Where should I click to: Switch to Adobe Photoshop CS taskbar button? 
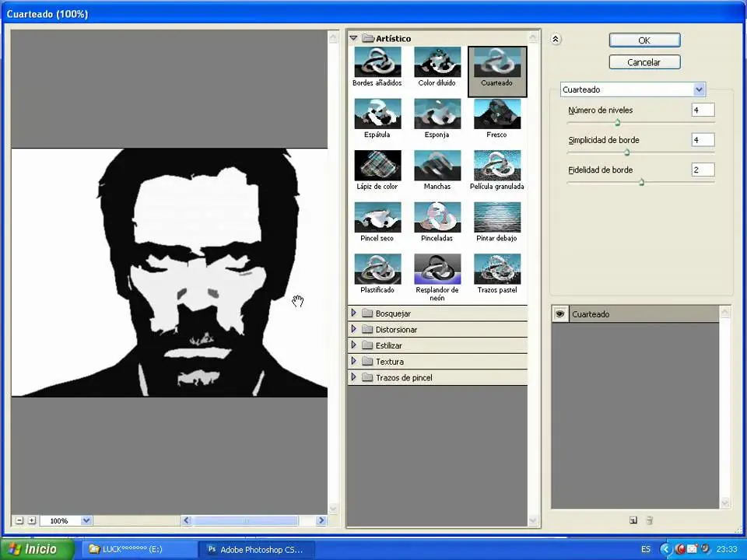coord(258,549)
